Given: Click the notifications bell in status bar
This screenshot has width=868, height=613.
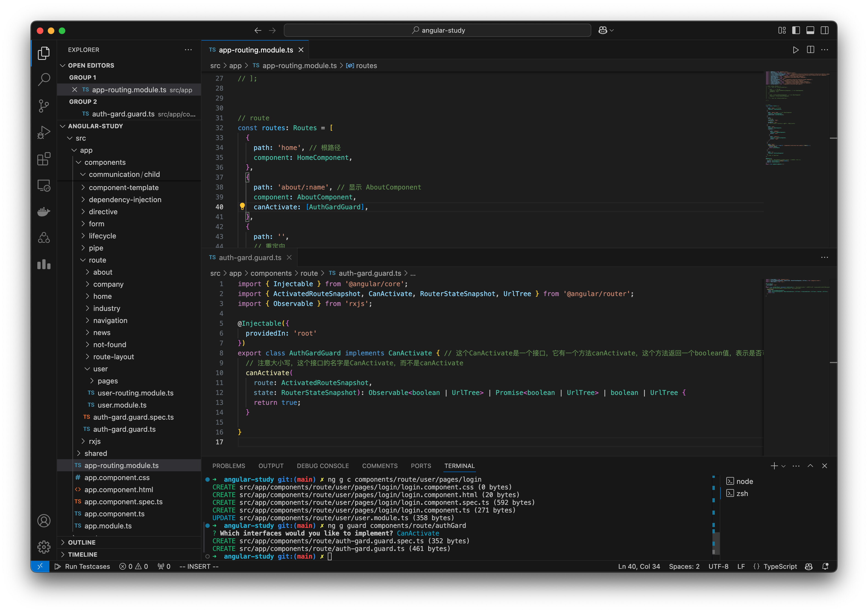Looking at the screenshot, I should click(x=825, y=566).
